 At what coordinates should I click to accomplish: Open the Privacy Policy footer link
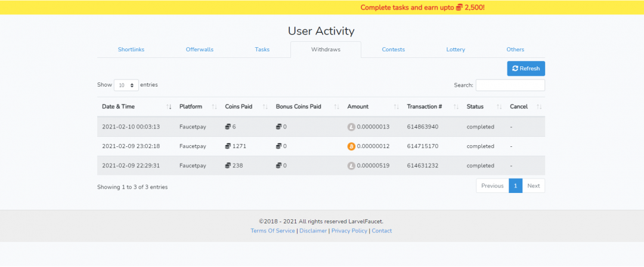click(x=349, y=231)
